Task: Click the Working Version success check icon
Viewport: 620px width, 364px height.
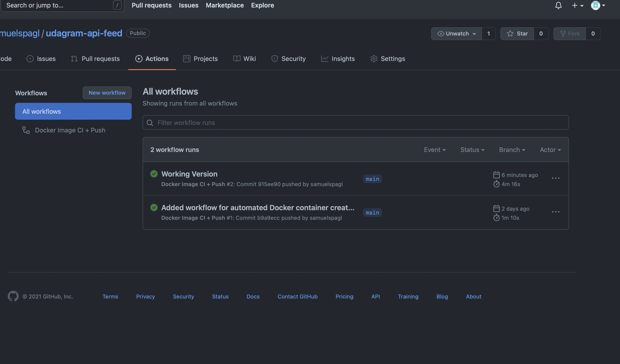Action: pyautogui.click(x=154, y=174)
